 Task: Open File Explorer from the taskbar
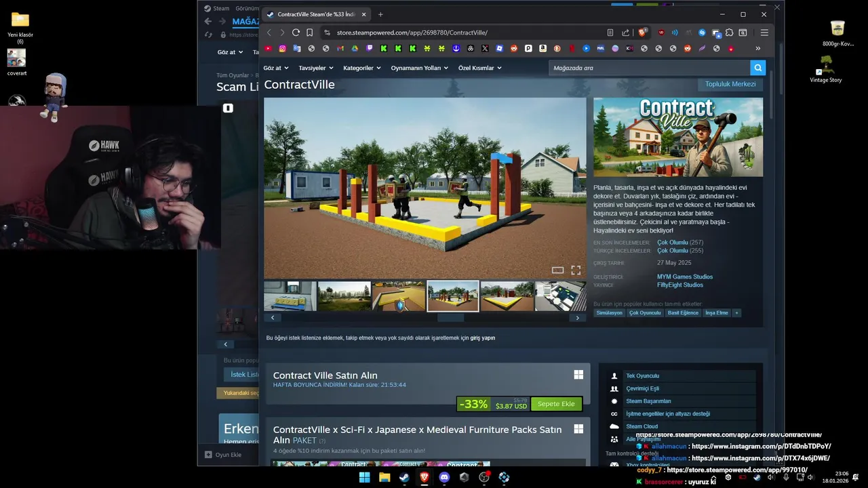[x=384, y=477]
